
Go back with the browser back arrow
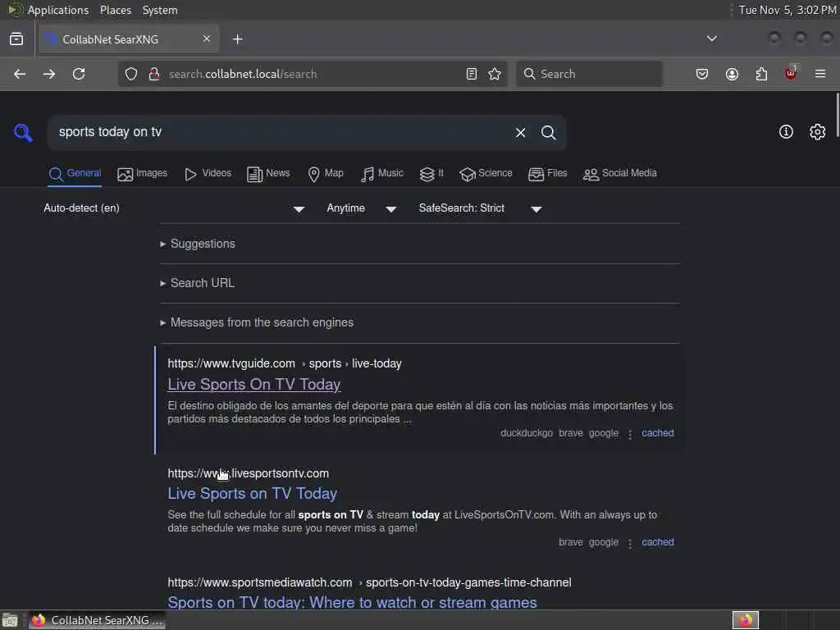(20, 74)
